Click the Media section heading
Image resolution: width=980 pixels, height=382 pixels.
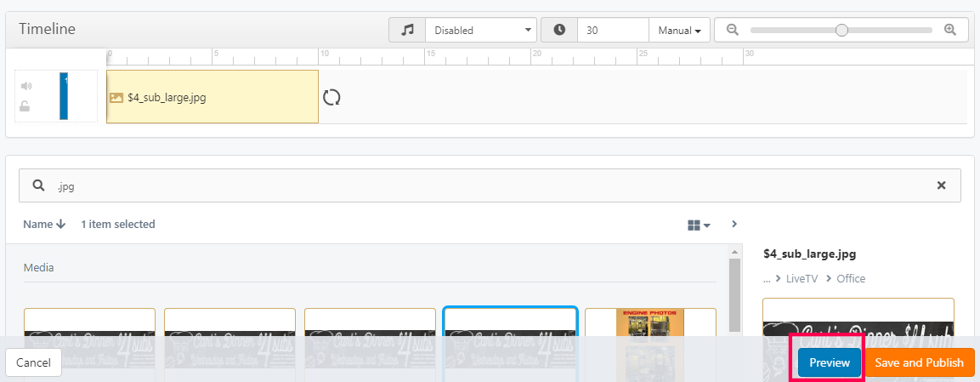pos(39,268)
